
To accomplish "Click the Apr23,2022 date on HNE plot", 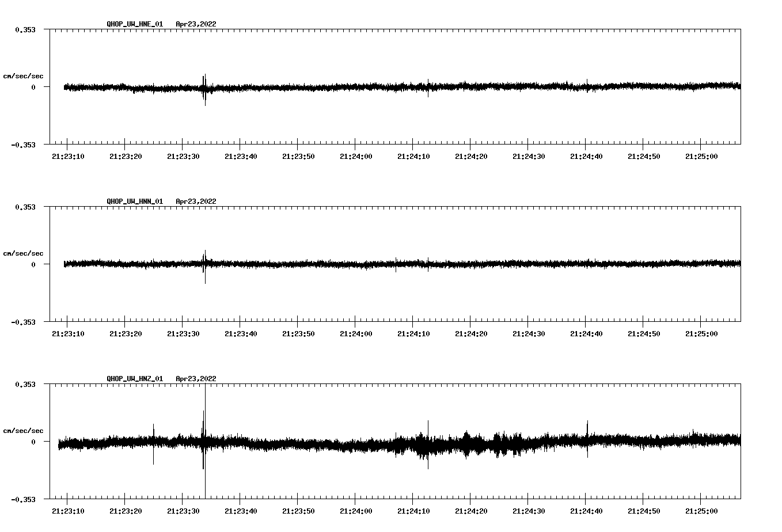I will coord(196,24).
